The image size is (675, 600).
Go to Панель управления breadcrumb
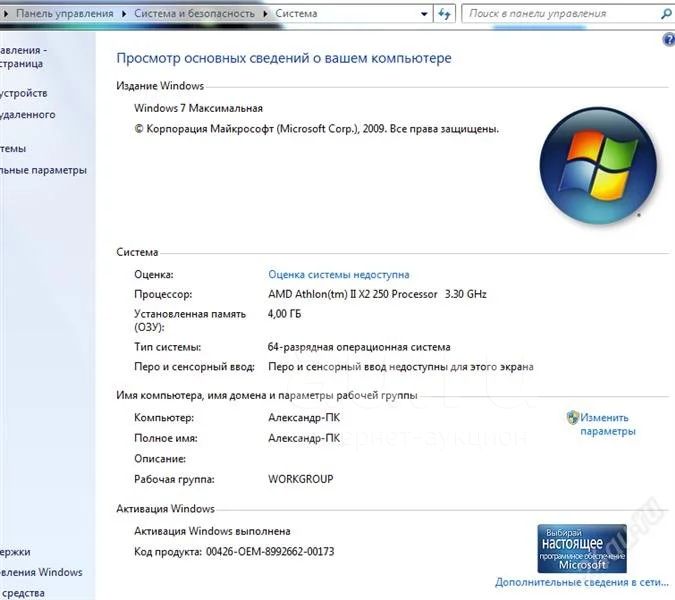[x=65, y=14]
